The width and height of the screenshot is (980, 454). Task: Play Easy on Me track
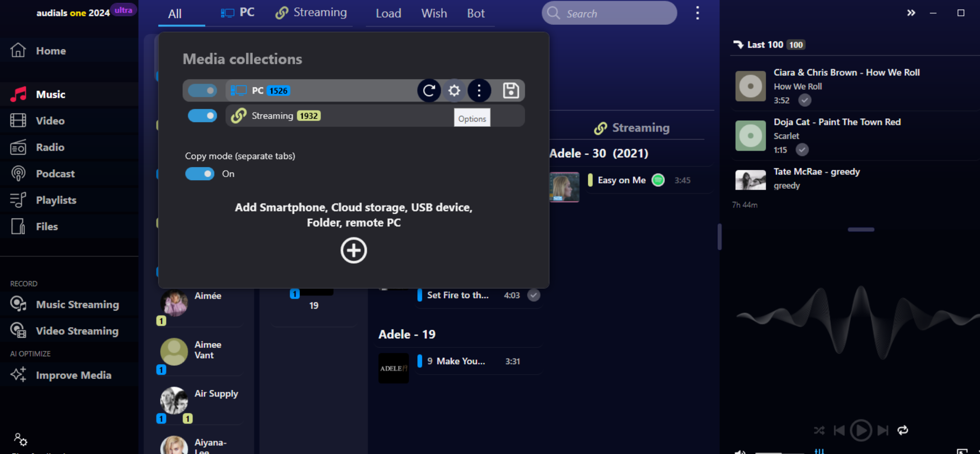(621, 180)
